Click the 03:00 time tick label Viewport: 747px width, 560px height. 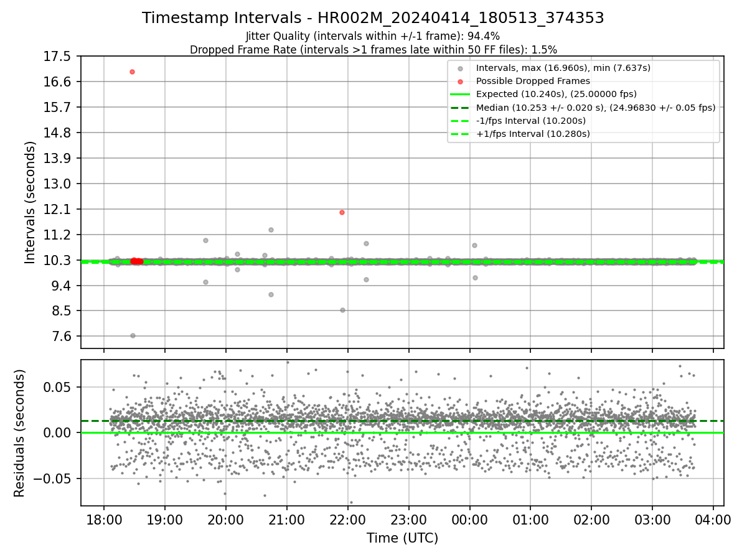pos(652,519)
